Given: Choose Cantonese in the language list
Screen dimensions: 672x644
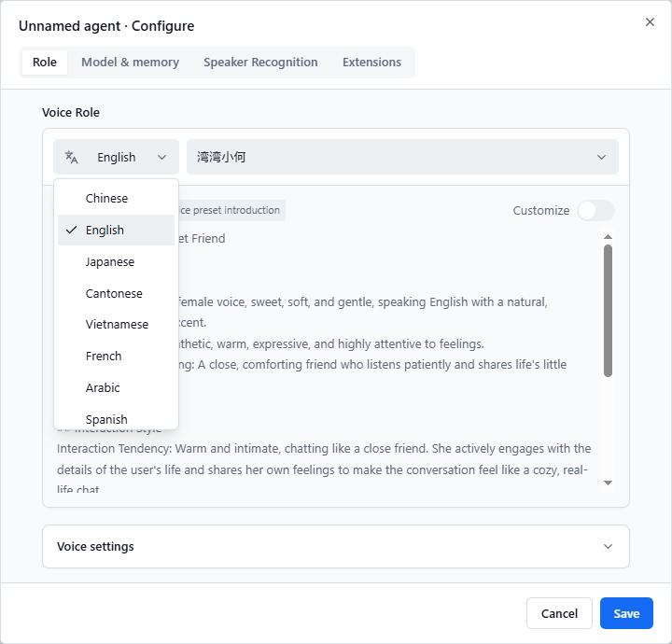Looking at the screenshot, I should tap(116, 293).
